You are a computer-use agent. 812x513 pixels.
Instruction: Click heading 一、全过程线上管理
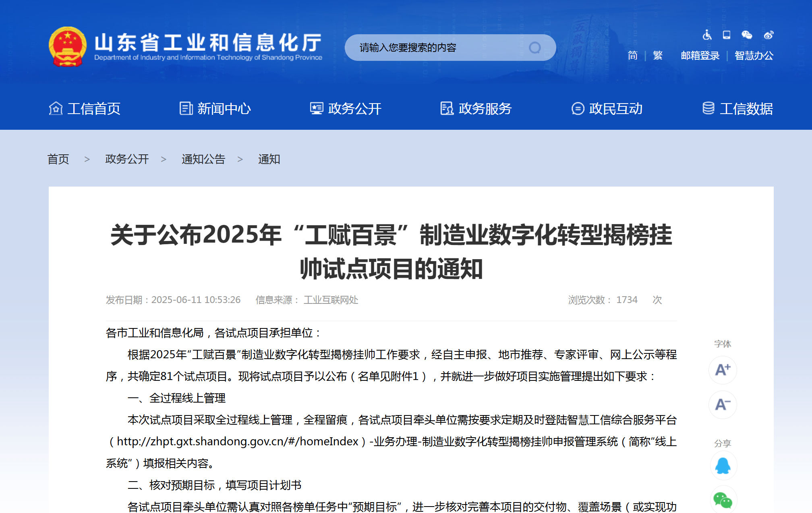(x=176, y=398)
